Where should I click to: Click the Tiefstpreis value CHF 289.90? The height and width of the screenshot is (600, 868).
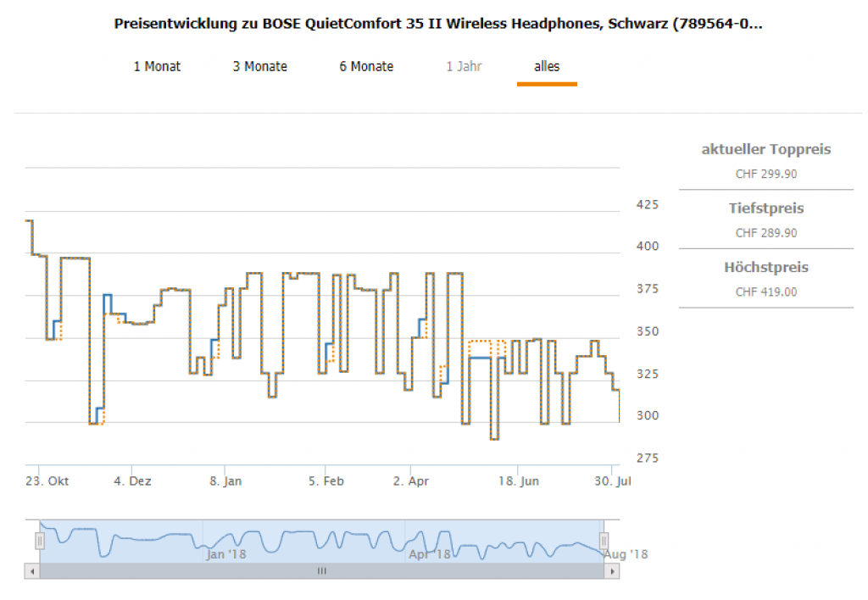766,233
